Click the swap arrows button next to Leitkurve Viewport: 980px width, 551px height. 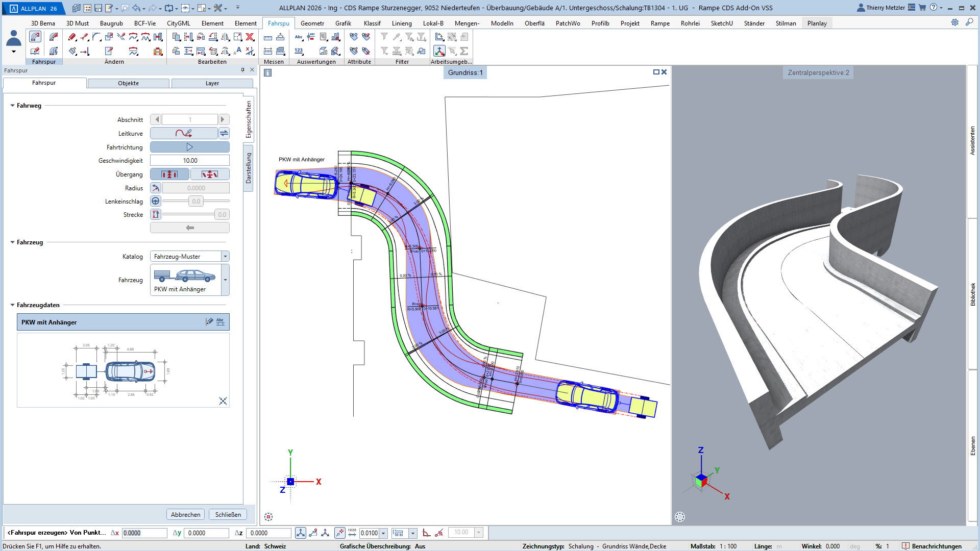click(x=224, y=133)
